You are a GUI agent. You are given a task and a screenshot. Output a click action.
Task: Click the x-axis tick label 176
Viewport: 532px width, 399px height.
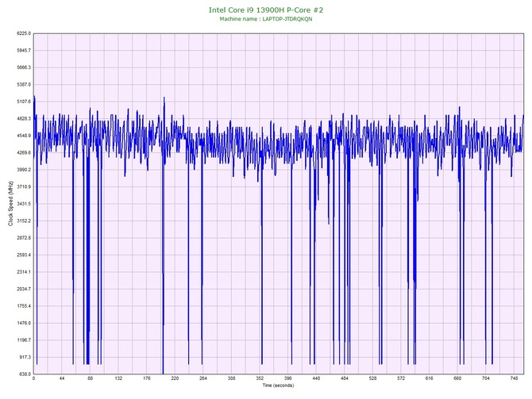(147, 378)
